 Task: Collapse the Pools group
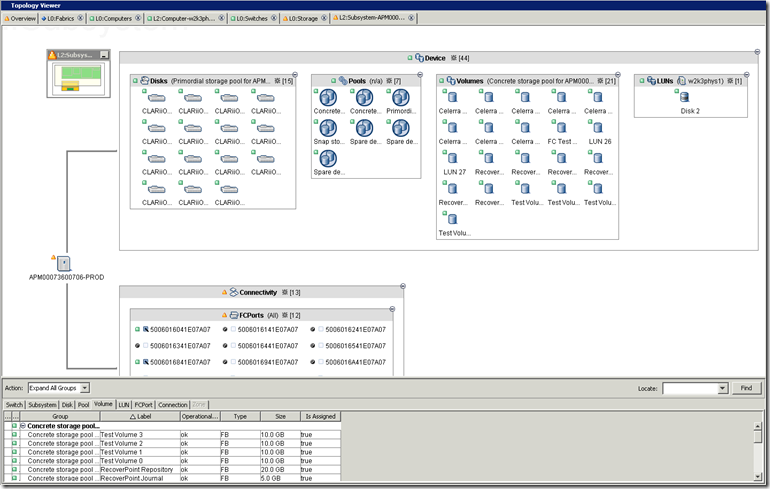420,75
